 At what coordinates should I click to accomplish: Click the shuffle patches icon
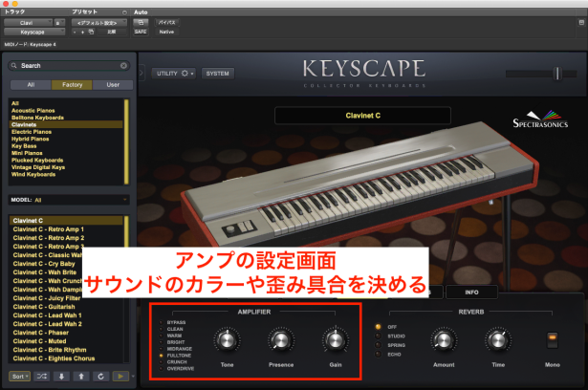[x=42, y=376]
